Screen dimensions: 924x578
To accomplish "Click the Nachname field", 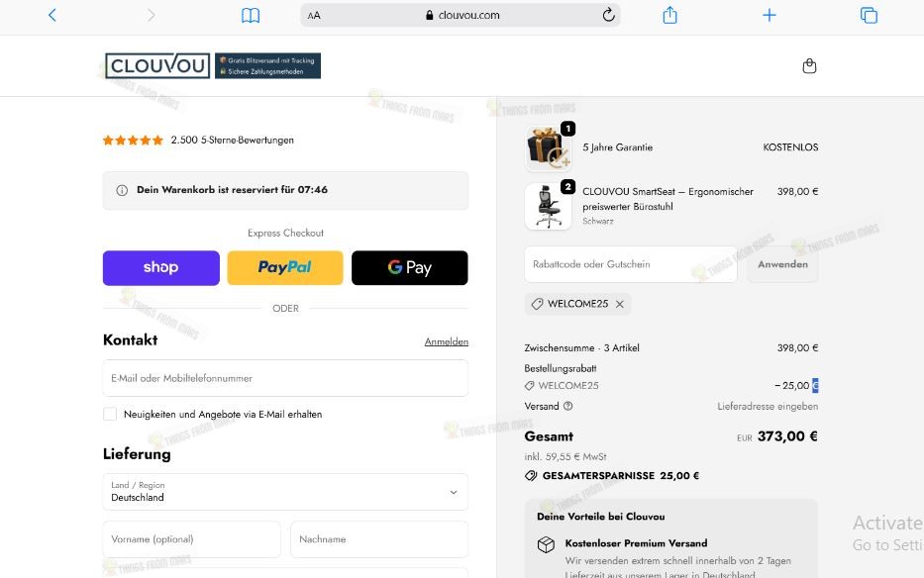I will (379, 539).
